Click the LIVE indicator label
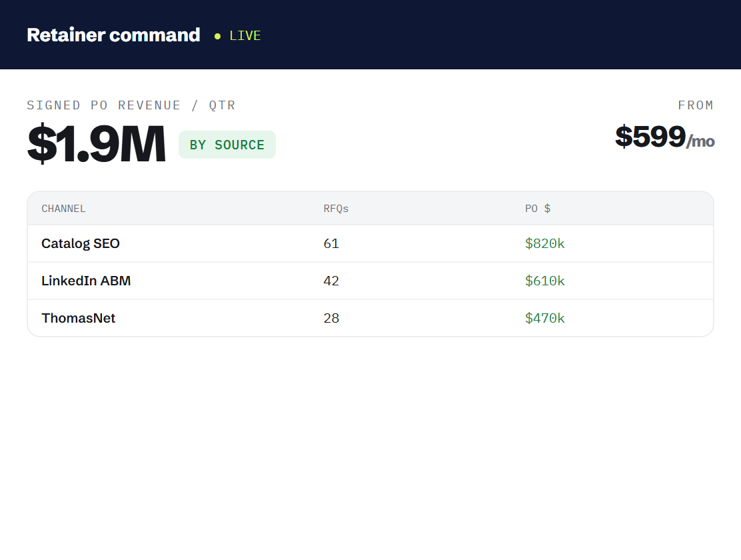 [245, 35]
